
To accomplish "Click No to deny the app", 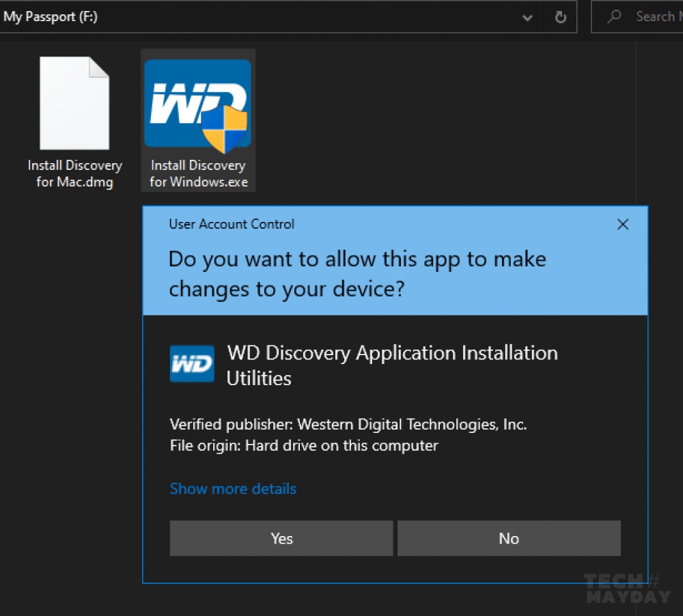I will coord(509,538).
